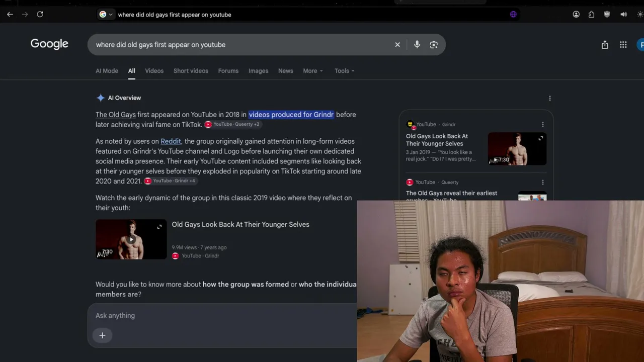Click the share icon near Google apps
Image resolution: width=644 pixels, height=362 pixels.
(605, 45)
